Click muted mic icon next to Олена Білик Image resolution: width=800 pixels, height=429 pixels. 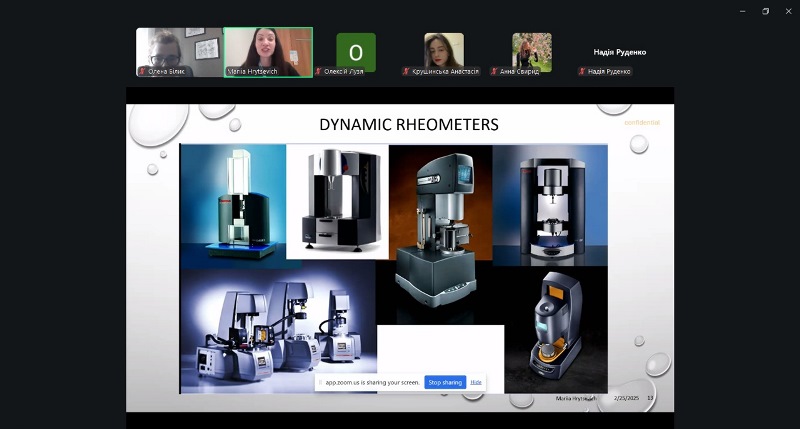click(x=142, y=71)
